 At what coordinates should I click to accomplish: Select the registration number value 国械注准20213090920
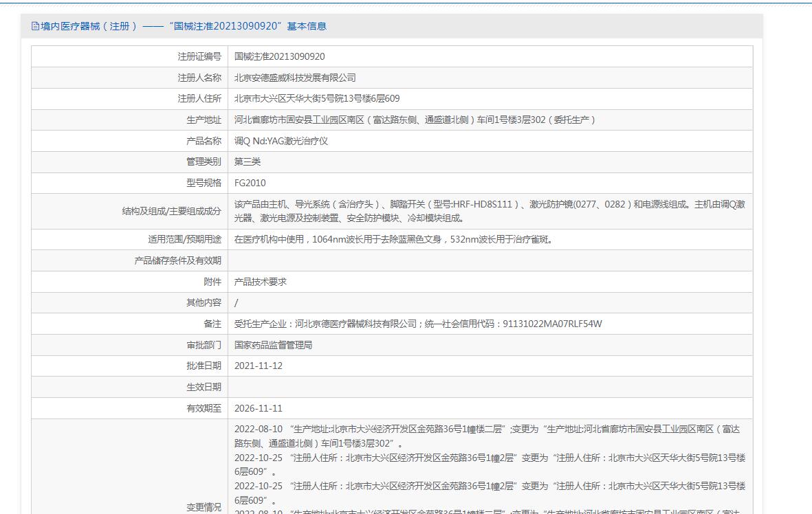click(279, 56)
